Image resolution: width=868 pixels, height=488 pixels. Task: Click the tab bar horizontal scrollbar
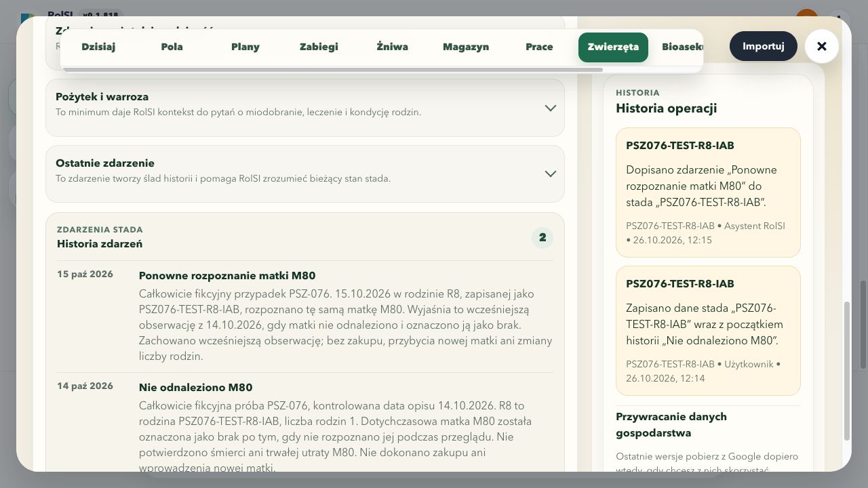click(333, 70)
